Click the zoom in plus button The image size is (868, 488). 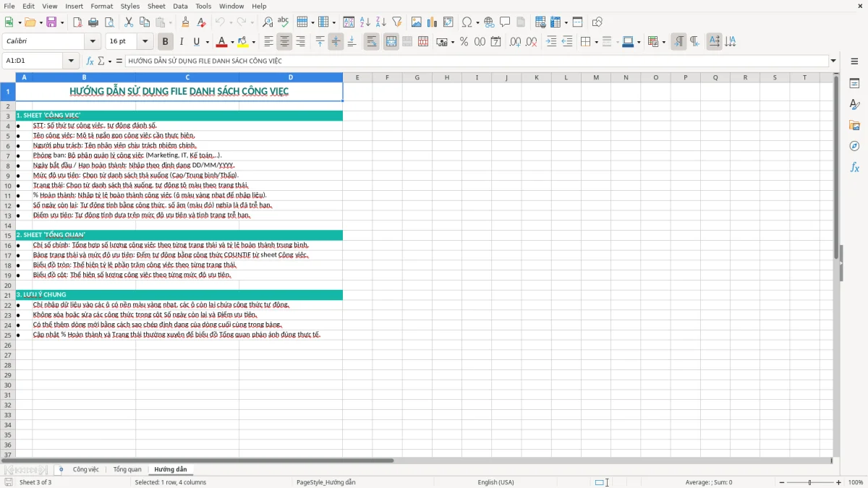[x=839, y=482]
